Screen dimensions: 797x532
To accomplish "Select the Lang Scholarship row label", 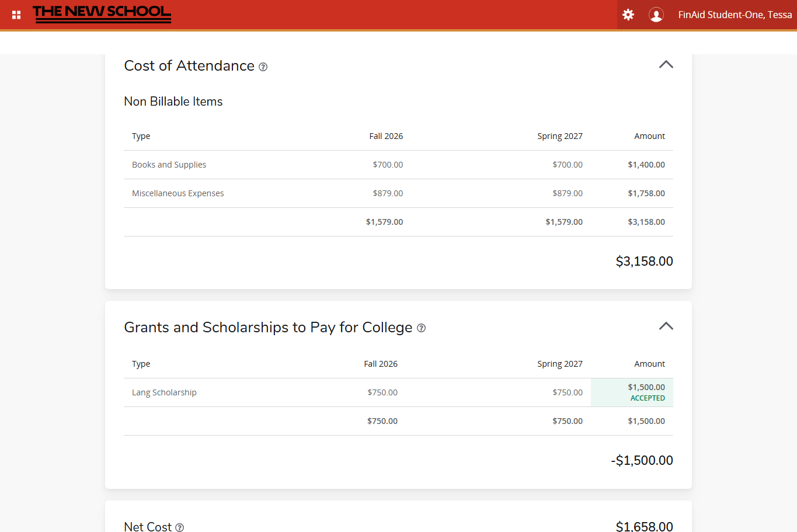I will [164, 392].
